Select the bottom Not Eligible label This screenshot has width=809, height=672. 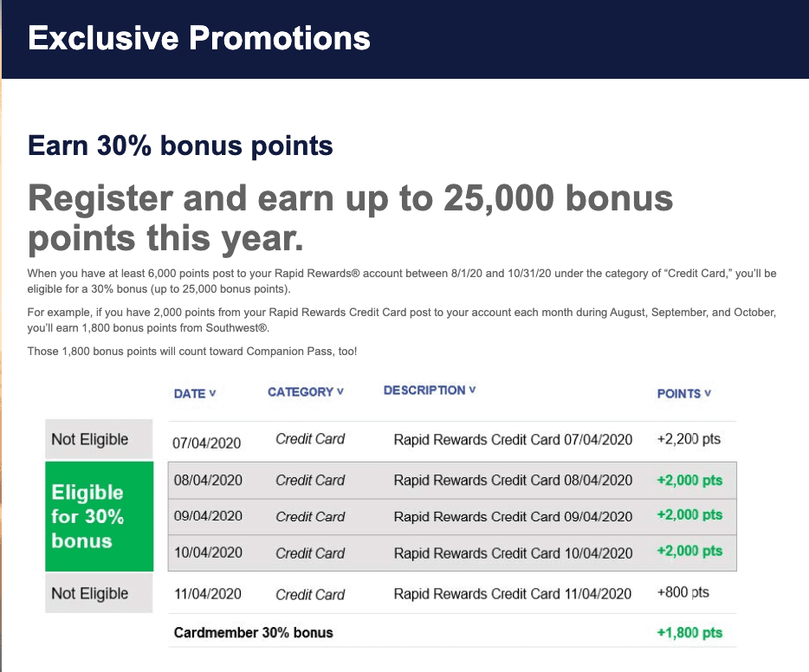[99, 593]
